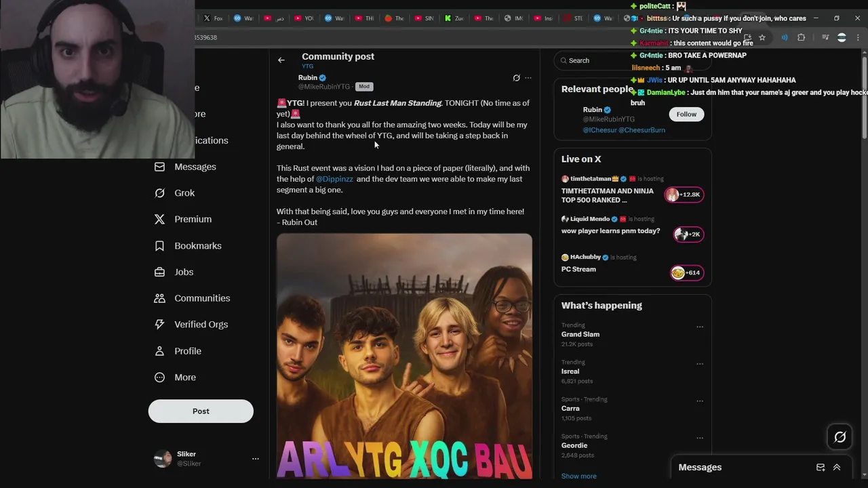The image size is (868, 488).
Task: Click the browser profile avatar icon
Action: 842,38
